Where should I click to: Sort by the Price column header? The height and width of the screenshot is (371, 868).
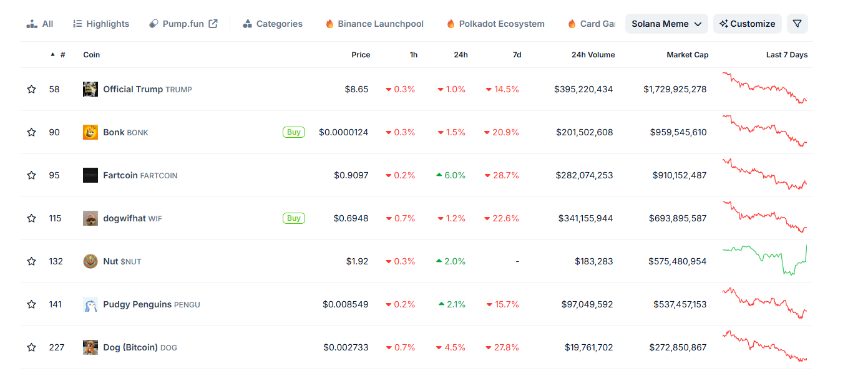coord(361,55)
